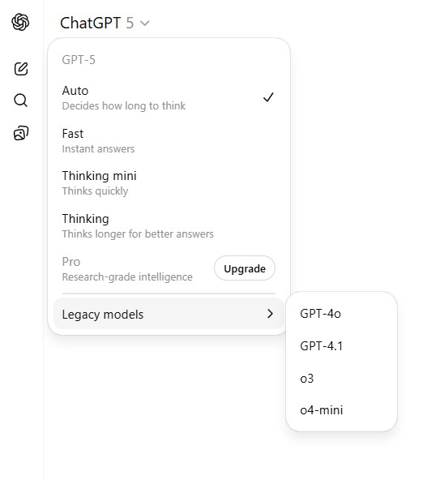Screen dimensions: 448x480
Task: Pick the o3 legacy model
Action: pos(341,379)
